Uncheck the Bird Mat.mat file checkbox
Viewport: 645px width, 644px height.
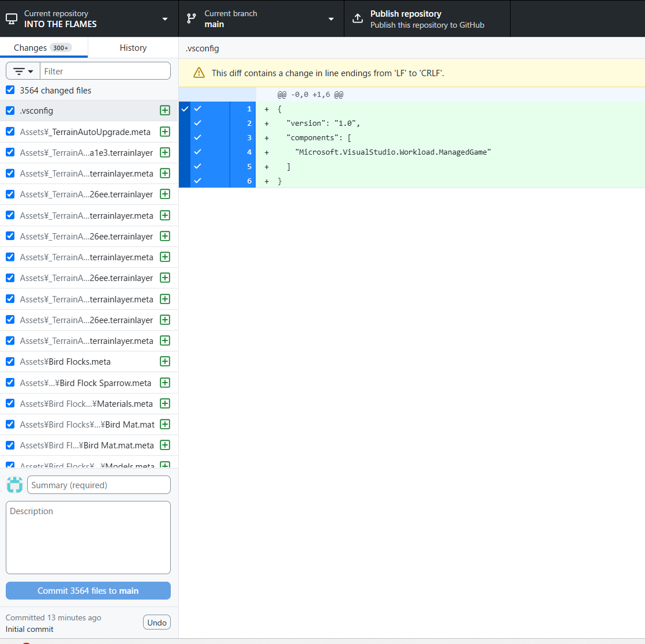[x=10, y=424]
